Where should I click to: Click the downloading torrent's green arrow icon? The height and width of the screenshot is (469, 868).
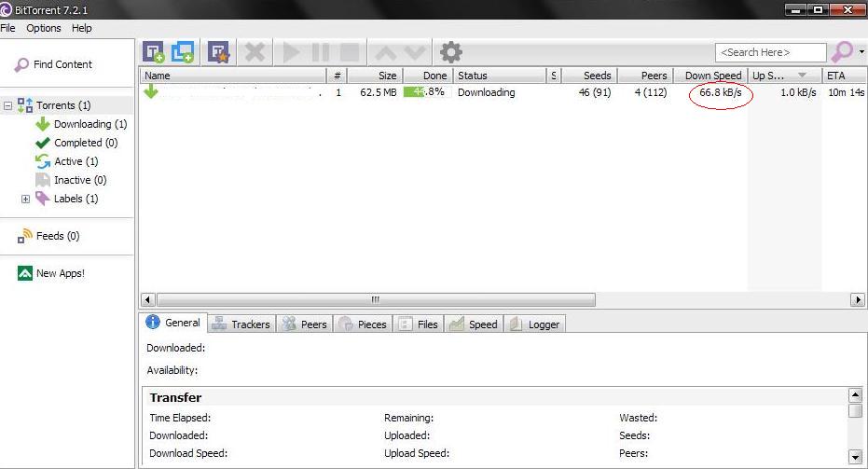(151, 92)
